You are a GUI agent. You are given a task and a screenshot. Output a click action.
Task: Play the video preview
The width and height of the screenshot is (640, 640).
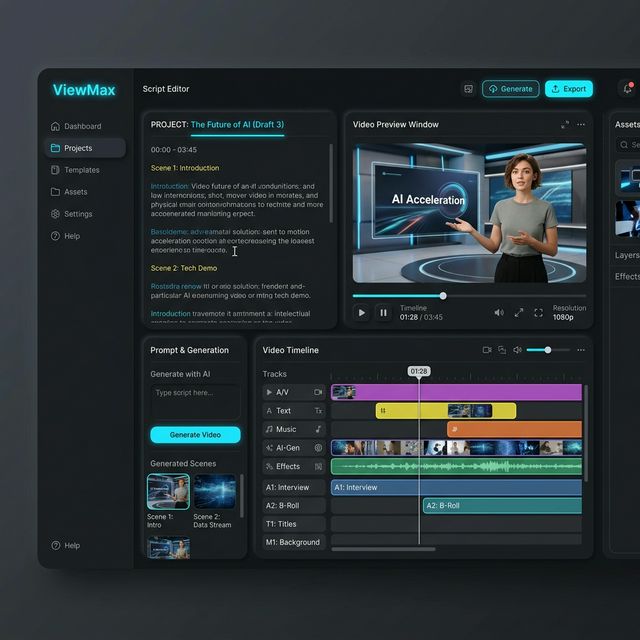pos(362,313)
